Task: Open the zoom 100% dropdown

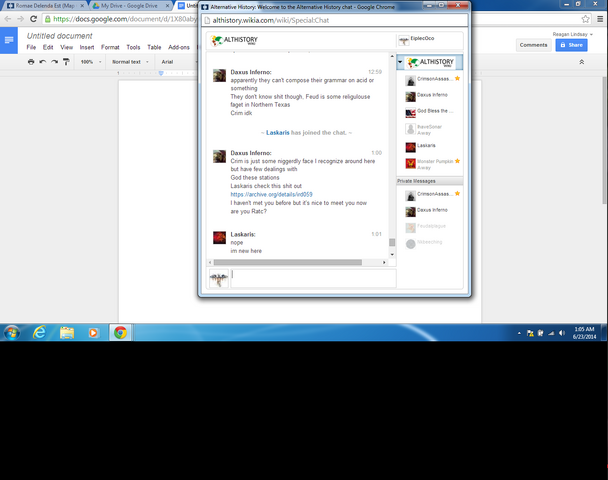Action: tap(91, 62)
